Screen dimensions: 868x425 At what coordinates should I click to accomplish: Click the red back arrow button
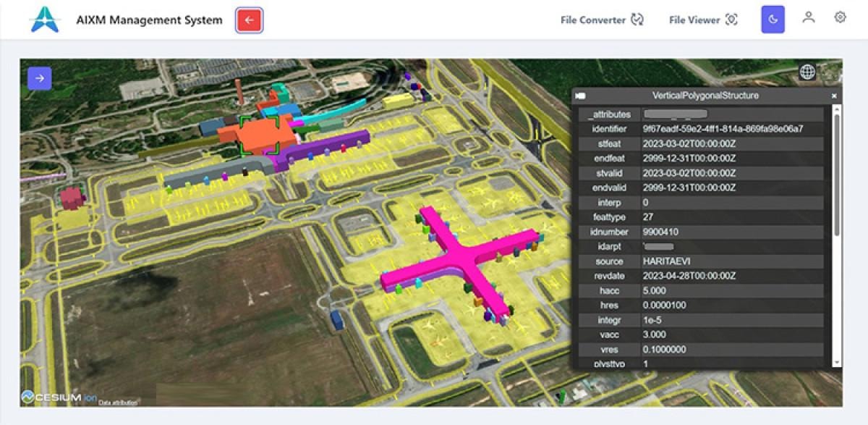pyautogui.click(x=249, y=20)
